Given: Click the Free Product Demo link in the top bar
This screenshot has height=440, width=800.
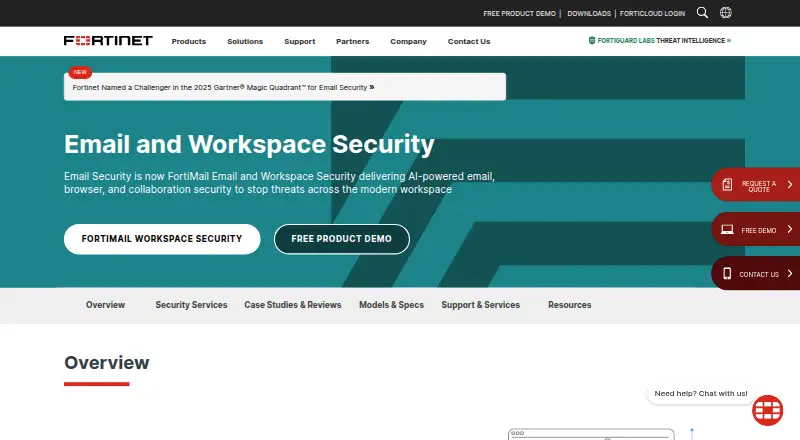Looking at the screenshot, I should (519, 14).
